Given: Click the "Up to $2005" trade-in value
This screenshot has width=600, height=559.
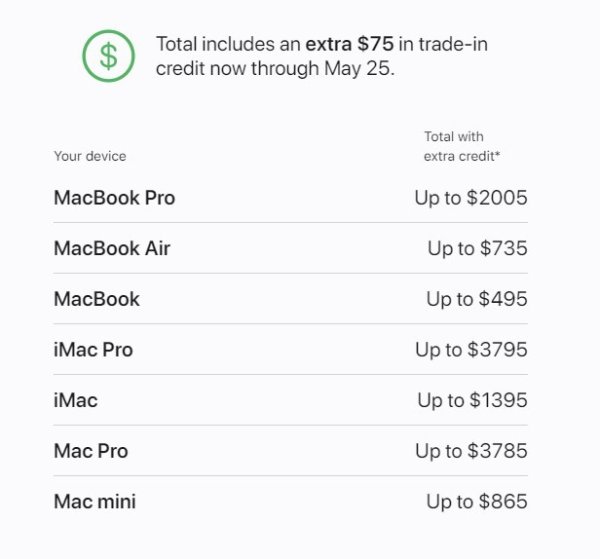Looking at the screenshot, I should (470, 198).
